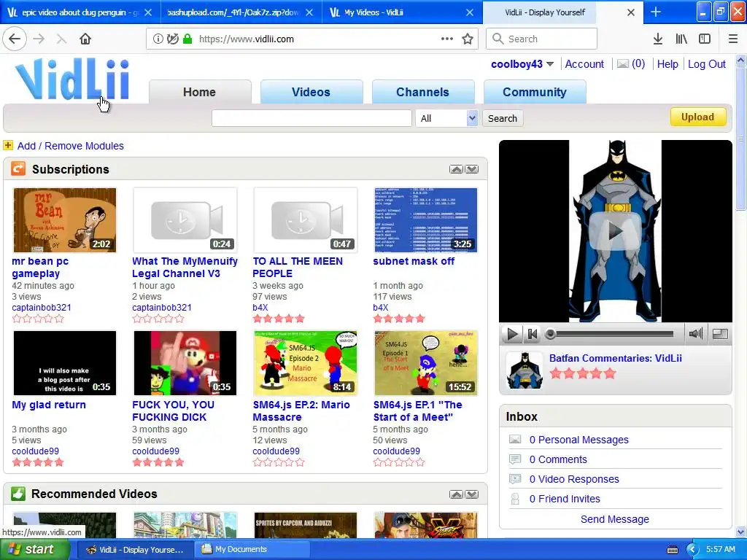Open a new browser tab
The width and height of the screenshot is (747, 560).
point(656,12)
